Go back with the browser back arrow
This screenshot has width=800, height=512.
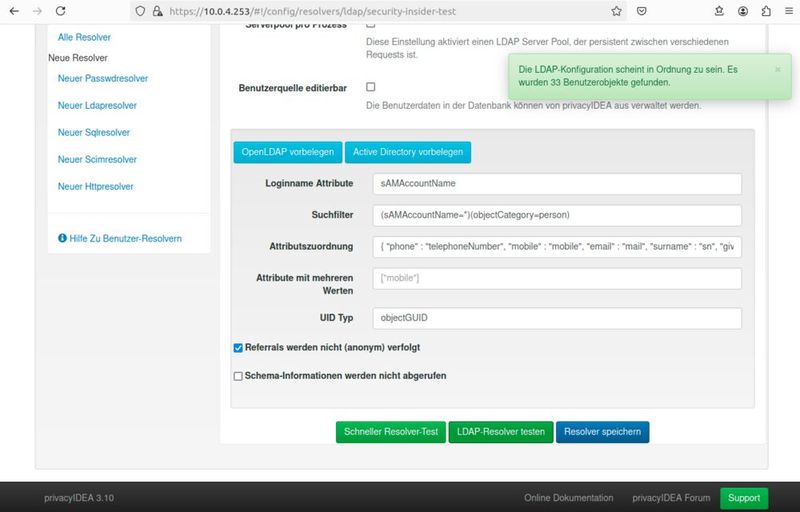click(x=14, y=11)
